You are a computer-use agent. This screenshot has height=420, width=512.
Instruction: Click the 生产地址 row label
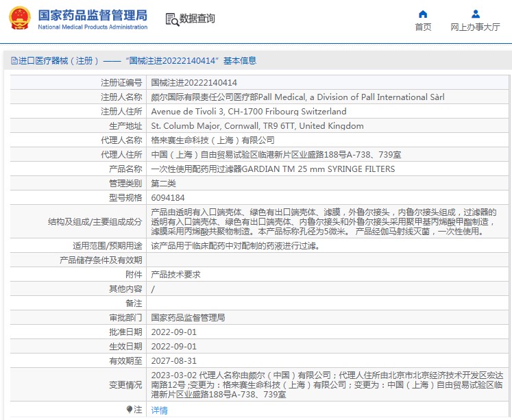coord(125,125)
